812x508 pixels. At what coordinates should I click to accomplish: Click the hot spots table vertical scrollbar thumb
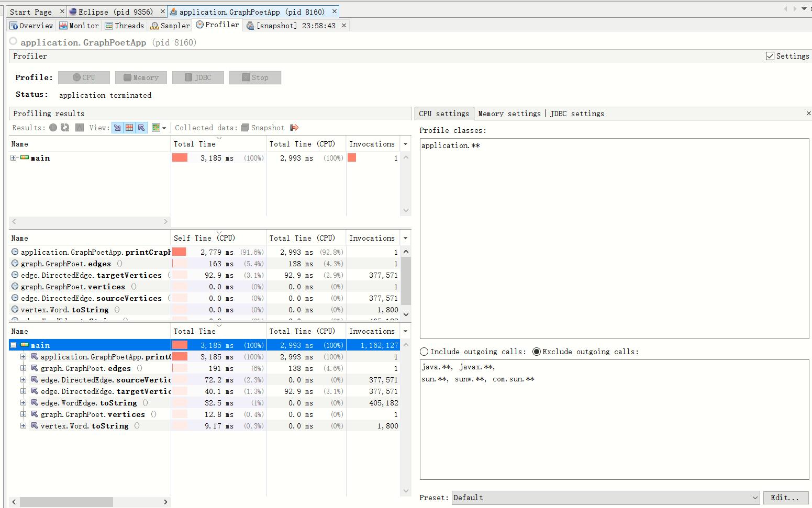[x=406, y=281]
